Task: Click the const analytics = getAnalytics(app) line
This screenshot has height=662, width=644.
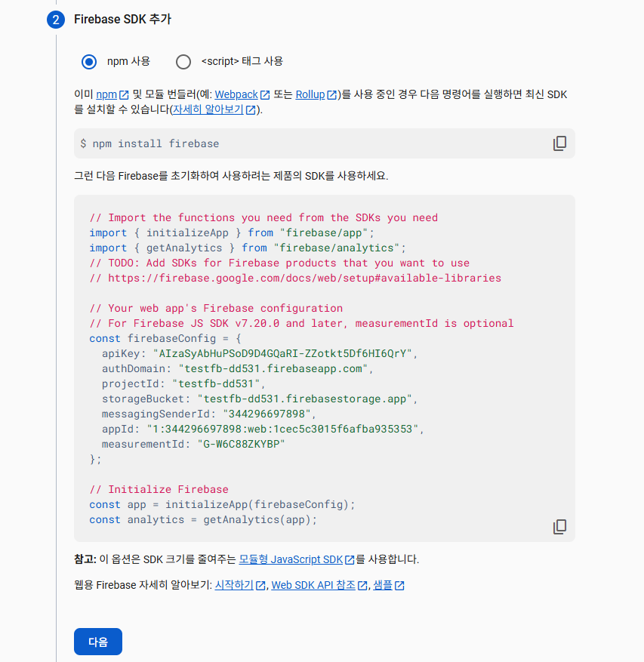Action: (x=203, y=520)
